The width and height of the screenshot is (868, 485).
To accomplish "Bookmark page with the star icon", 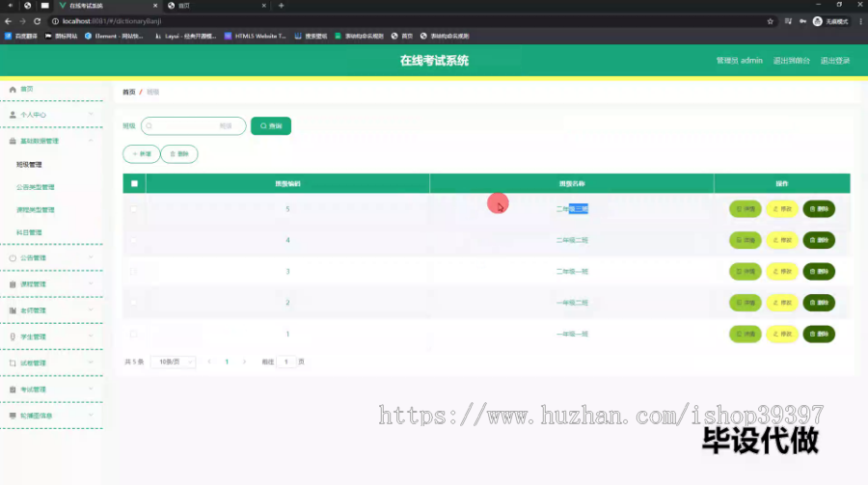I will pyautogui.click(x=770, y=21).
